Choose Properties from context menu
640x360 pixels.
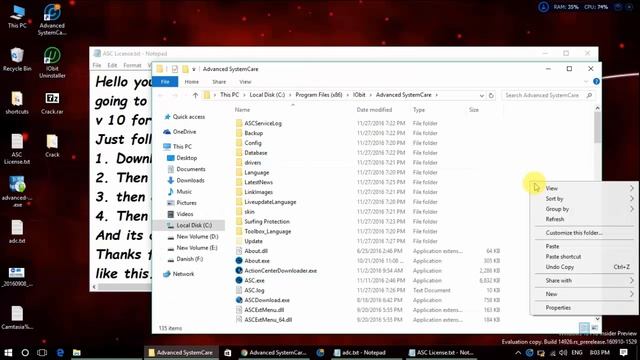coord(584,308)
